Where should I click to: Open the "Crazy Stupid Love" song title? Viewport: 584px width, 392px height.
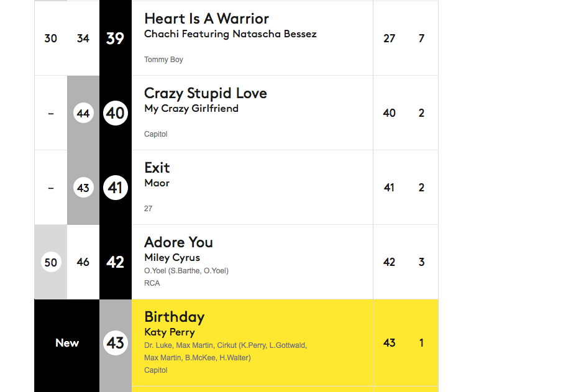(x=205, y=93)
